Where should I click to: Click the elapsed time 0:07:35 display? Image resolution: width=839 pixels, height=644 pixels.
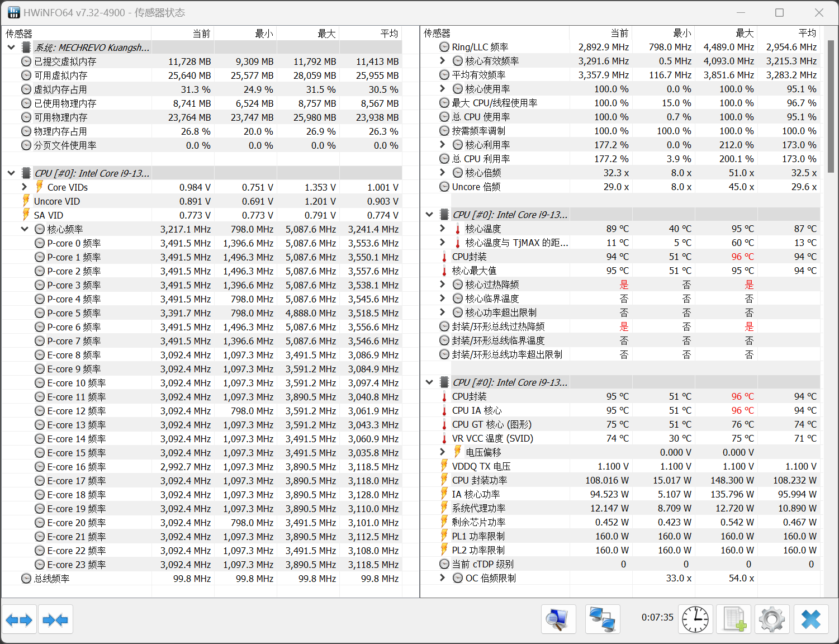pyautogui.click(x=657, y=617)
